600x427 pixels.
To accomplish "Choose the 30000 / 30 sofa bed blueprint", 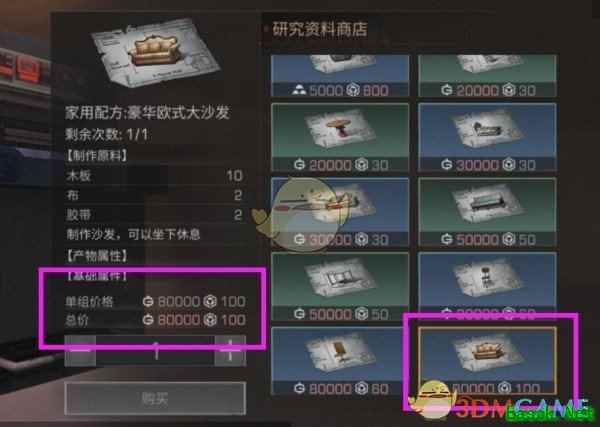I will (487, 137).
